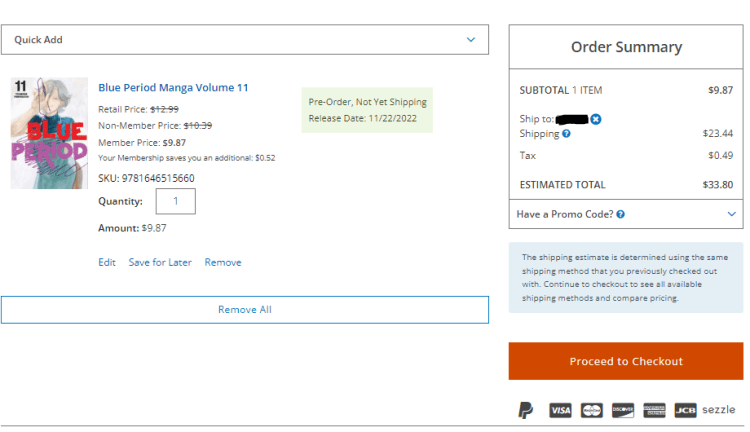Select the Subtotal $9.87 value
The width and height of the screenshot is (750, 432).
(x=720, y=90)
